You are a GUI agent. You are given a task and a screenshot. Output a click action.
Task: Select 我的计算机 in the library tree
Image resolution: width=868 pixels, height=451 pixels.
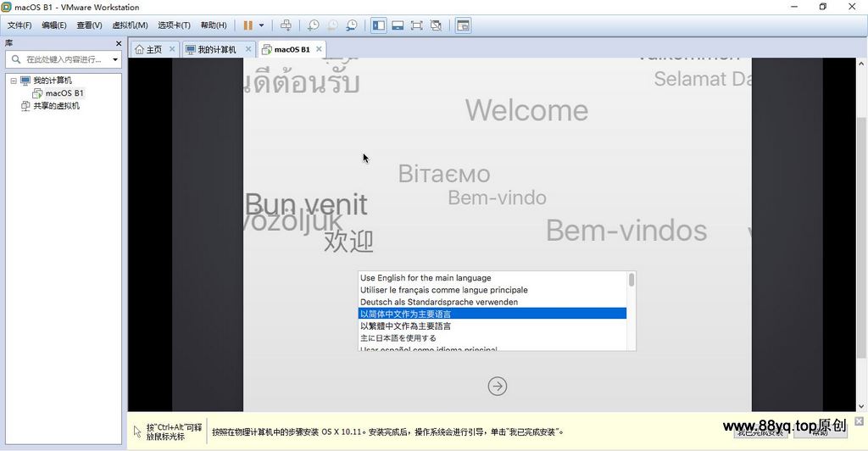[52, 81]
